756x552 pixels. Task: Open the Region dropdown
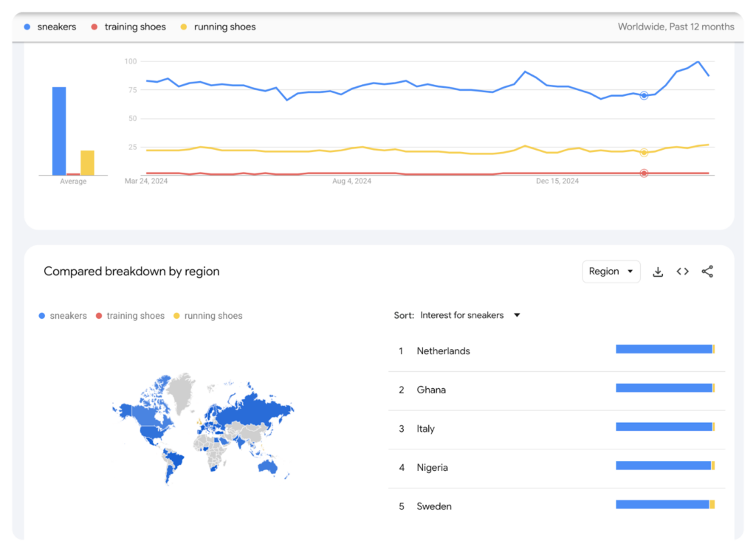[611, 271]
